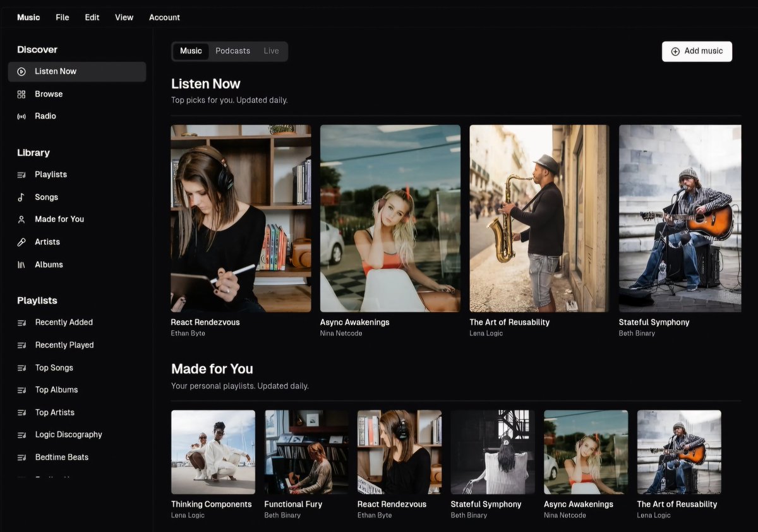
Task: Open the View menu
Action: click(124, 18)
